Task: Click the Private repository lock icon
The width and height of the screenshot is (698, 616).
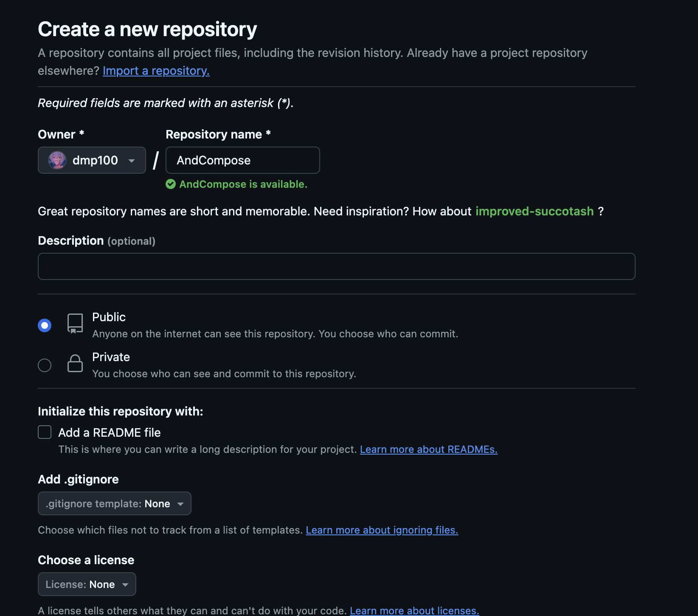Action: [75, 364]
